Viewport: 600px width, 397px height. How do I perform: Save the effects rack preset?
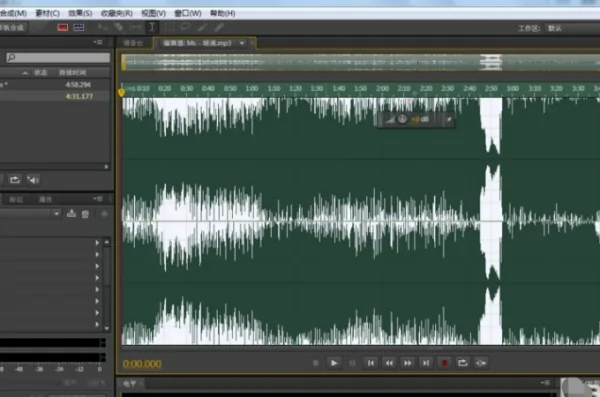pyautogui.click(x=71, y=214)
